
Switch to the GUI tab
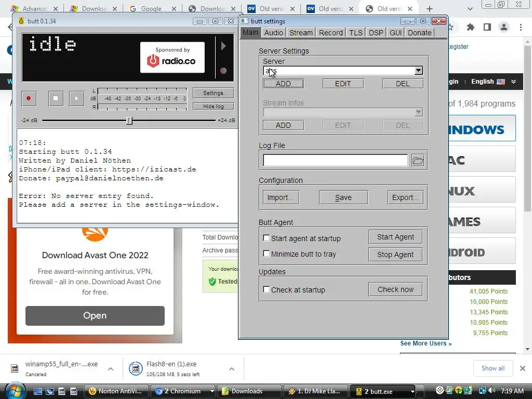395,33
